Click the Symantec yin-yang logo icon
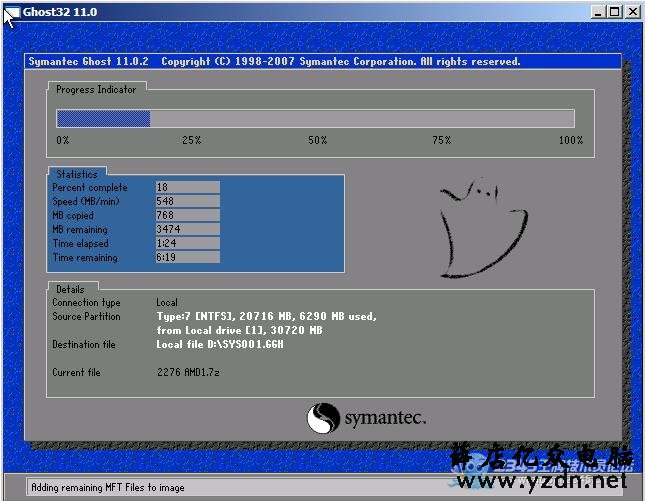 click(x=323, y=418)
